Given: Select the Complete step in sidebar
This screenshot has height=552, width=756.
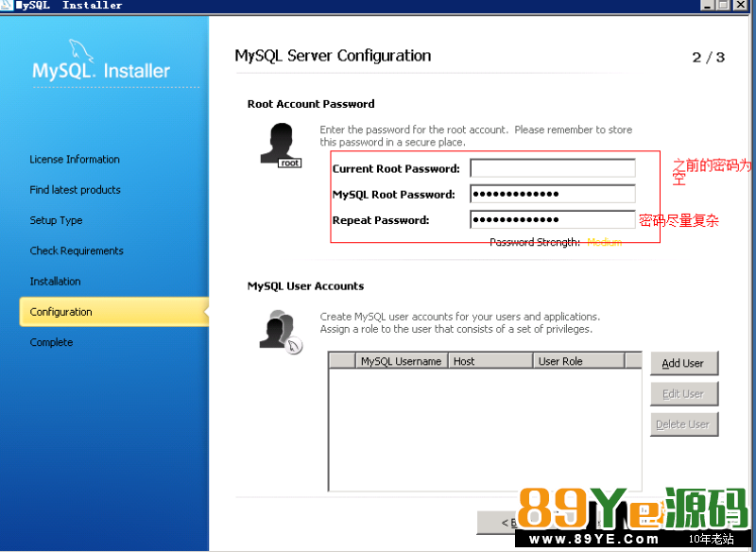Looking at the screenshot, I should (52, 342).
